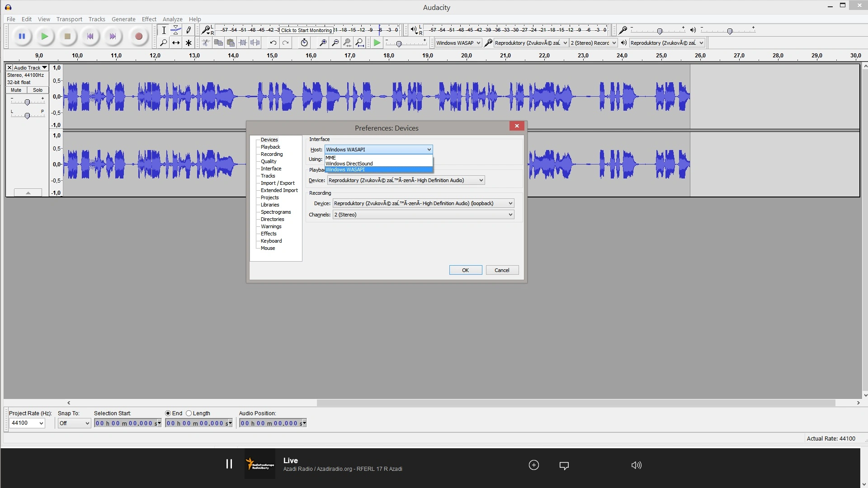Screen dimensions: 868x488
Task: Open the Recording Device dropdown in Preferences
Action: click(424, 203)
